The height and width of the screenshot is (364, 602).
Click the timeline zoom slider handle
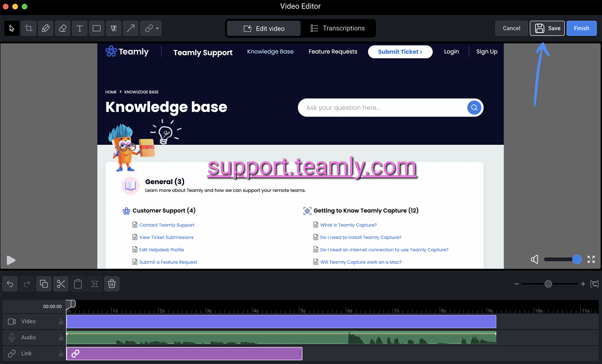[548, 284]
